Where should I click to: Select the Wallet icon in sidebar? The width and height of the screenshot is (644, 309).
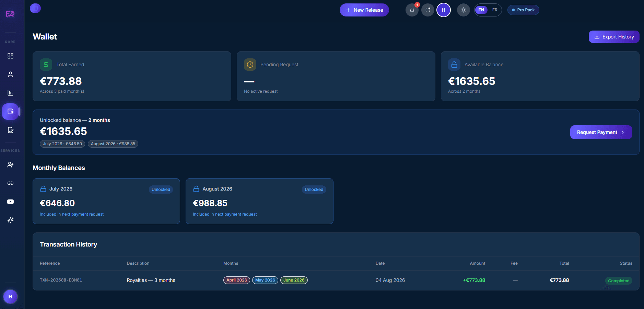(10, 112)
